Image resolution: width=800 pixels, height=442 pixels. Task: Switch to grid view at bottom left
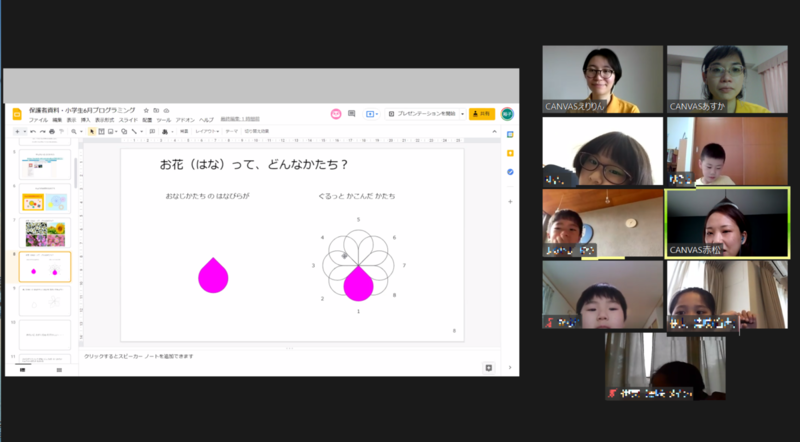point(59,370)
